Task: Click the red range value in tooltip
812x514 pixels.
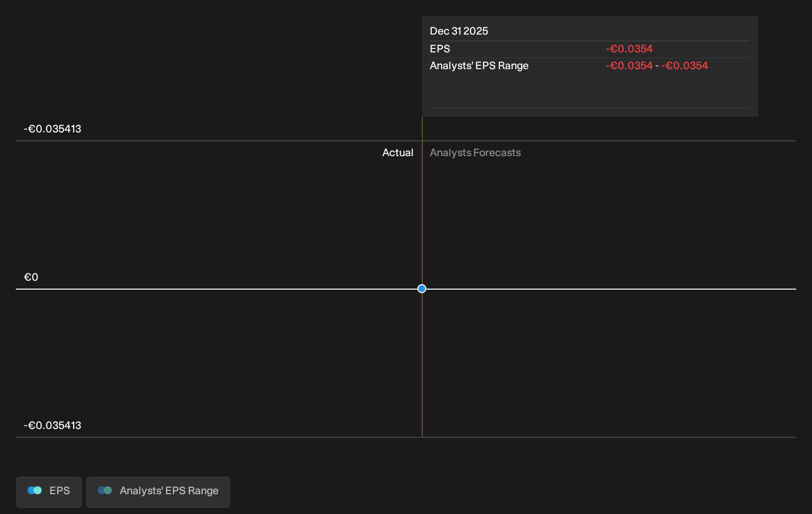Action: tap(657, 66)
